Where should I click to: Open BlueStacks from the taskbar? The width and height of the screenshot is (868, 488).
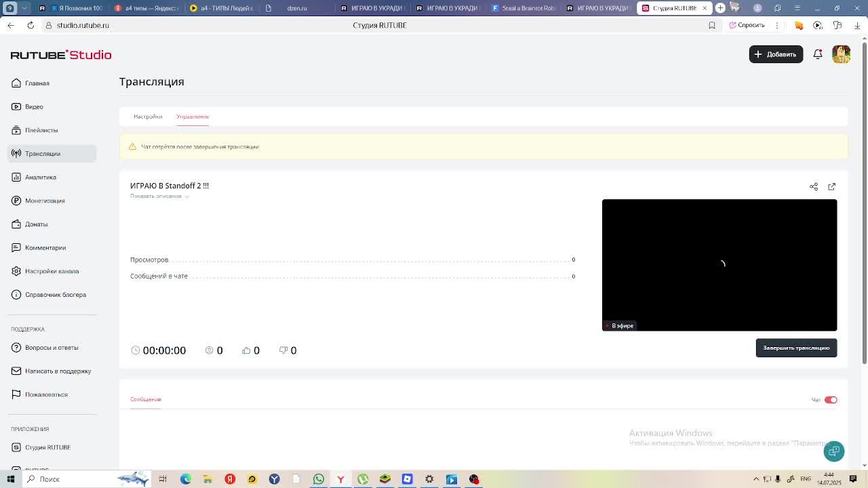click(x=385, y=479)
